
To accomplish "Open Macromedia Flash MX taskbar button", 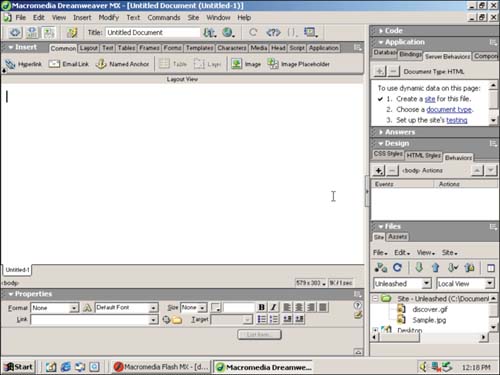I will 161,367.
